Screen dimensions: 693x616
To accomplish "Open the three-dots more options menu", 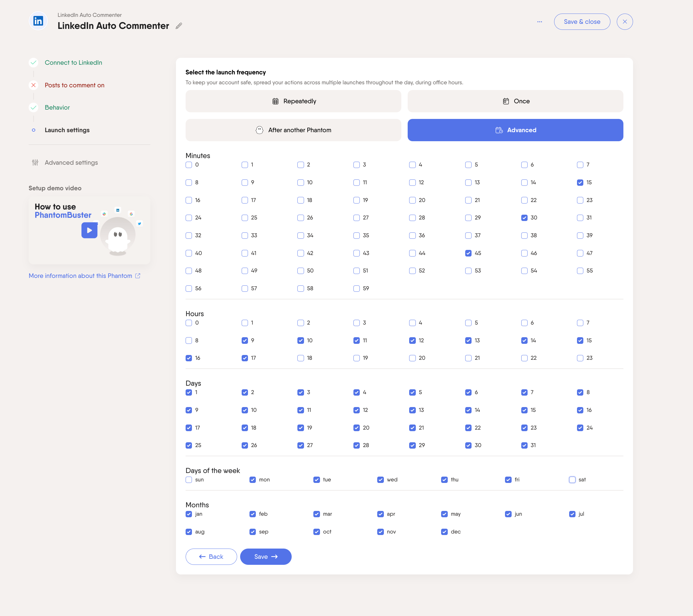I will pyautogui.click(x=539, y=22).
